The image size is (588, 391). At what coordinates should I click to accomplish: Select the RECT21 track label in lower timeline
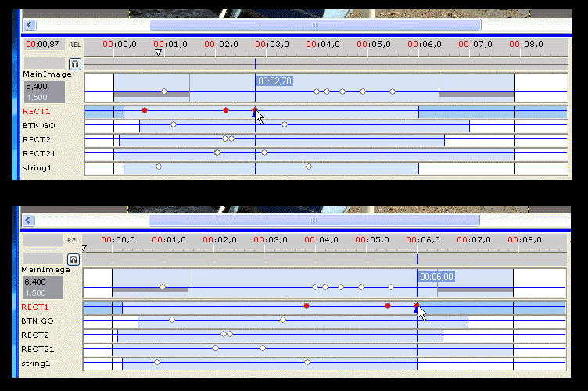click(38, 349)
